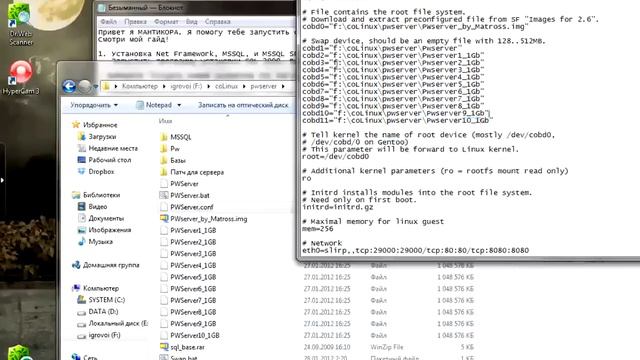Select the PWServer5_1GB file icon
The height and width of the screenshot is (360, 640).
pos(164,277)
